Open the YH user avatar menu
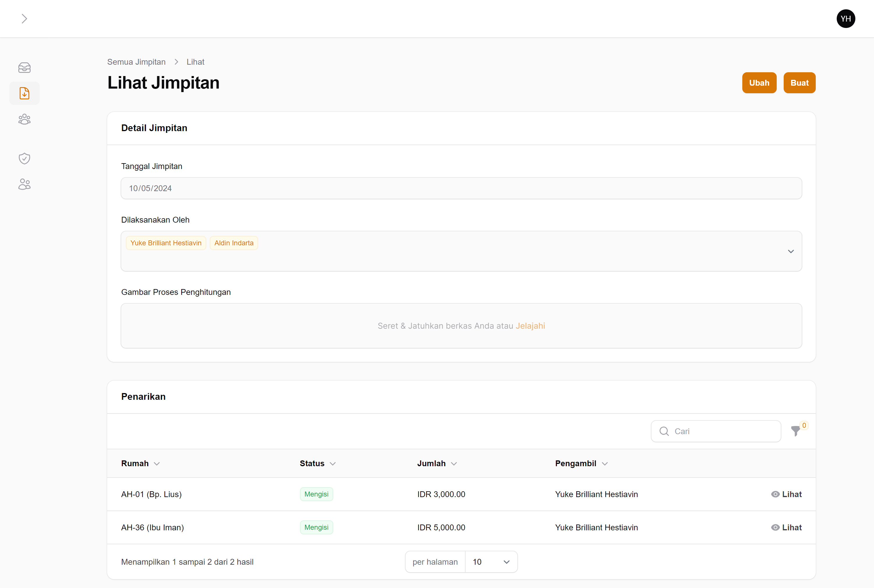The width and height of the screenshot is (874, 588). tap(845, 19)
